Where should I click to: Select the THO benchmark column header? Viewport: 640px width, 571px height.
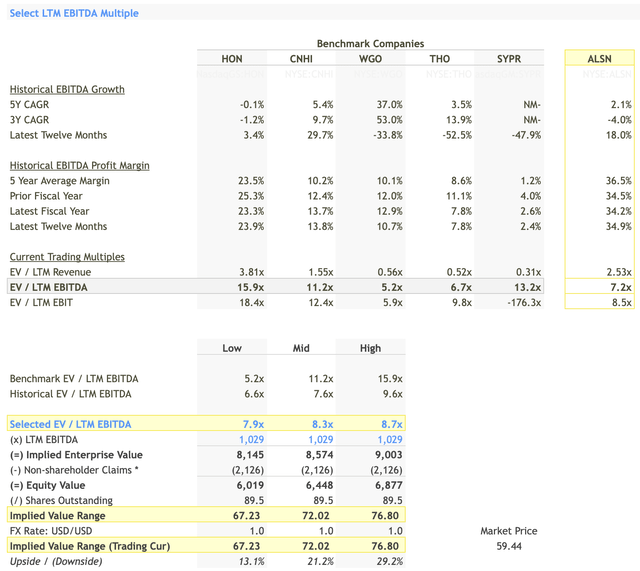click(x=440, y=59)
